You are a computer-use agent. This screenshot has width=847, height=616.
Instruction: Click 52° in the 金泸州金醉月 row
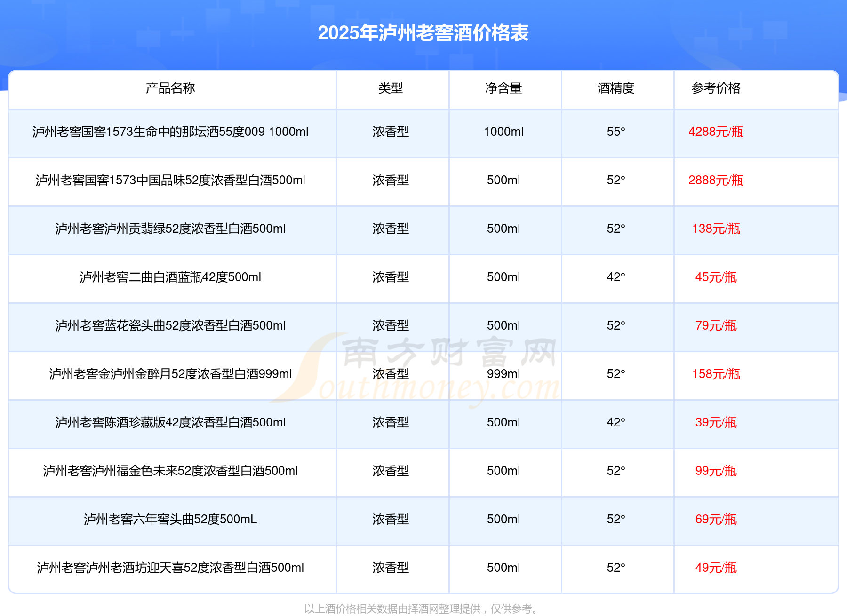coord(616,374)
